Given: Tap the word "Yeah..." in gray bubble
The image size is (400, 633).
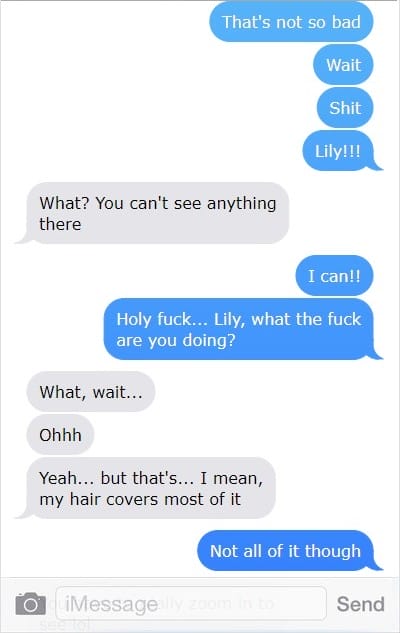Looking at the screenshot, I should click(x=67, y=478).
